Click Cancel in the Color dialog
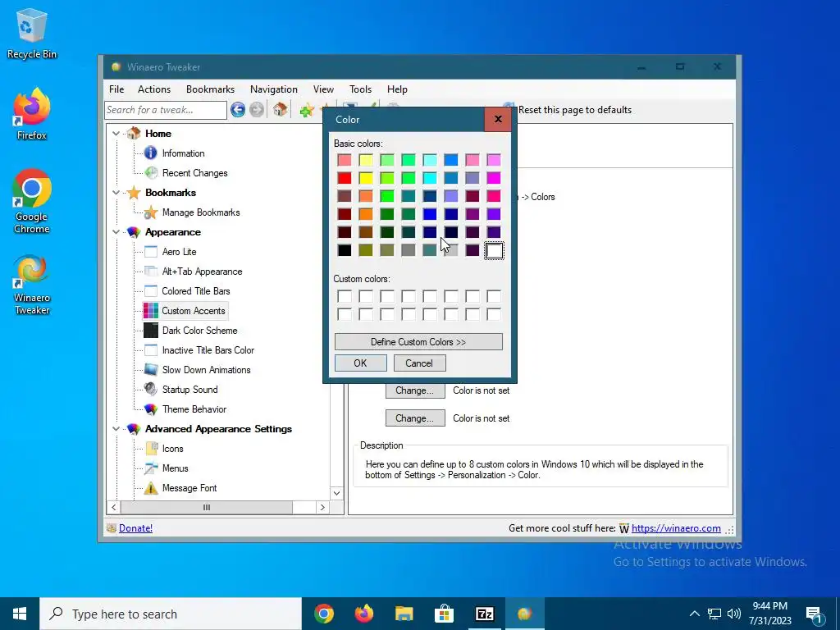This screenshot has width=840, height=630. [x=419, y=363]
